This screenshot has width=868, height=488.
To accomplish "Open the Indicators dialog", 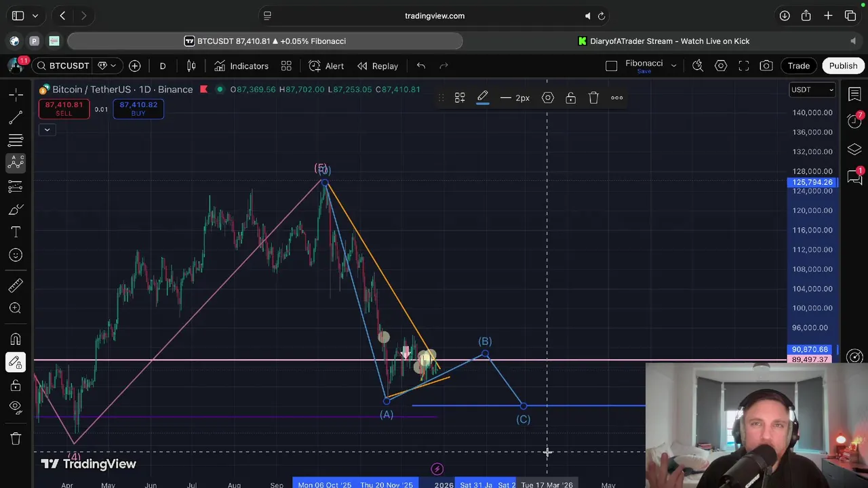I will pyautogui.click(x=241, y=66).
